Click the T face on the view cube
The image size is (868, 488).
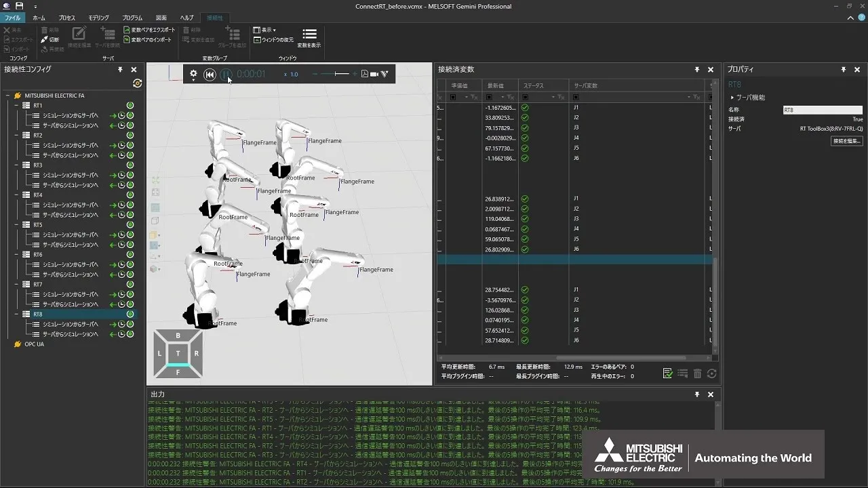pyautogui.click(x=178, y=354)
